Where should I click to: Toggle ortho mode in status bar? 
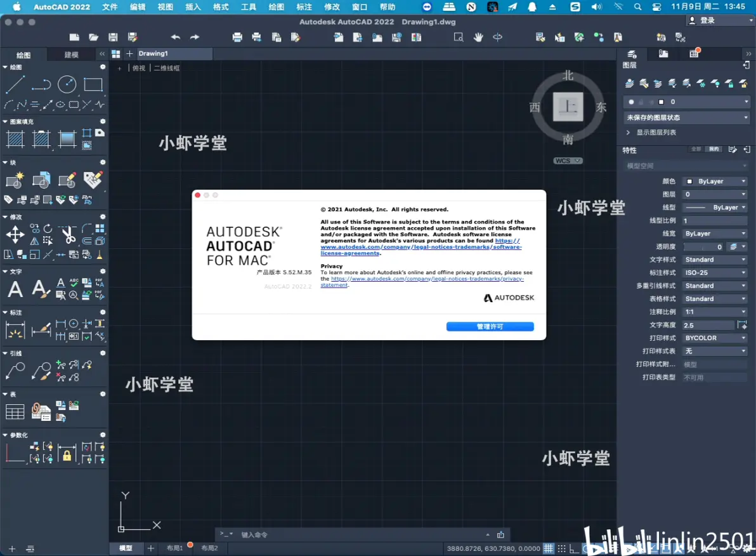[x=574, y=549]
